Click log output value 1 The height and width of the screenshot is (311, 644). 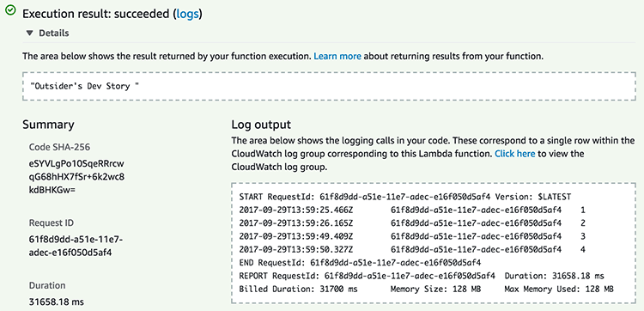pos(583,210)
